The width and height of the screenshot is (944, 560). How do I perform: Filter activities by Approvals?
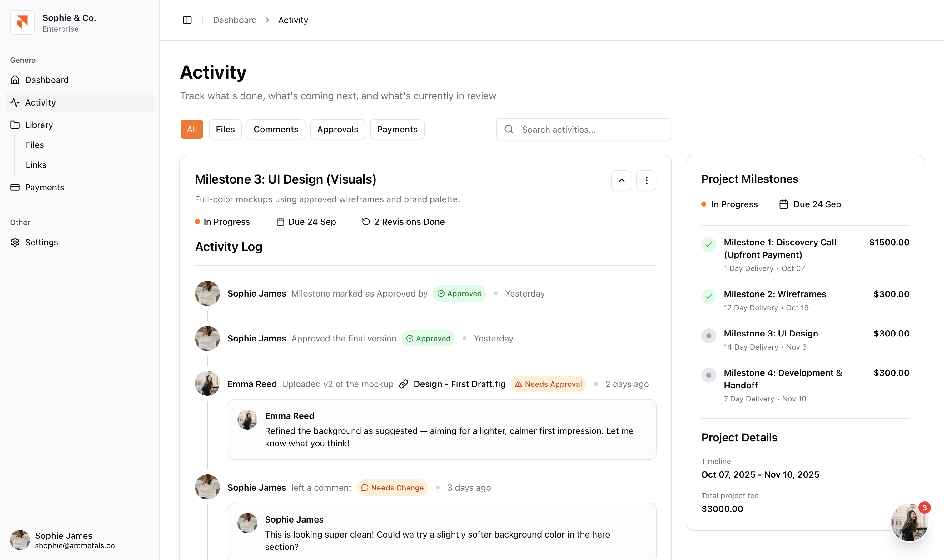[337, 130]
